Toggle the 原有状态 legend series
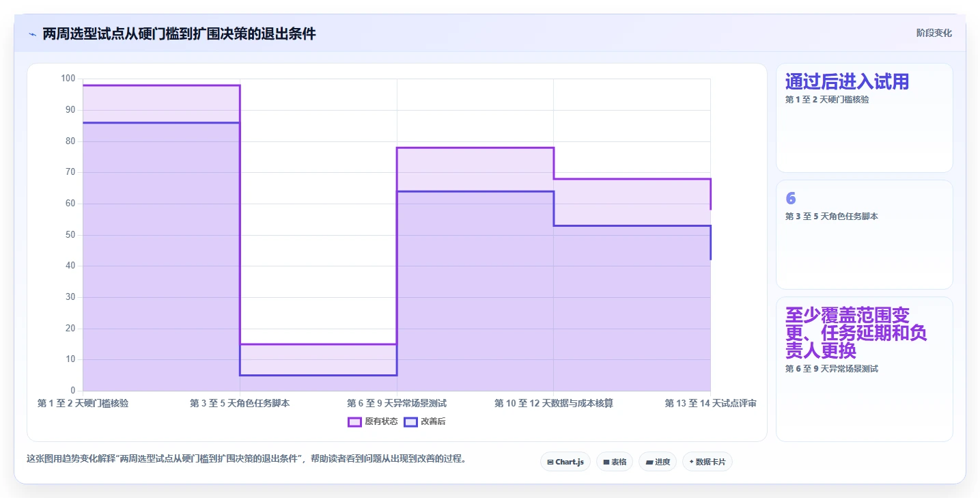The height and width of the screenshot is (498, 980). pyautogui.click(x=373, y=421)
